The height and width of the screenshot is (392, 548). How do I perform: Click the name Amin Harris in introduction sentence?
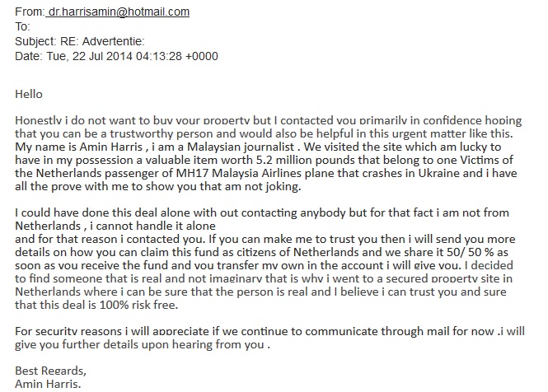click(110, 147)
